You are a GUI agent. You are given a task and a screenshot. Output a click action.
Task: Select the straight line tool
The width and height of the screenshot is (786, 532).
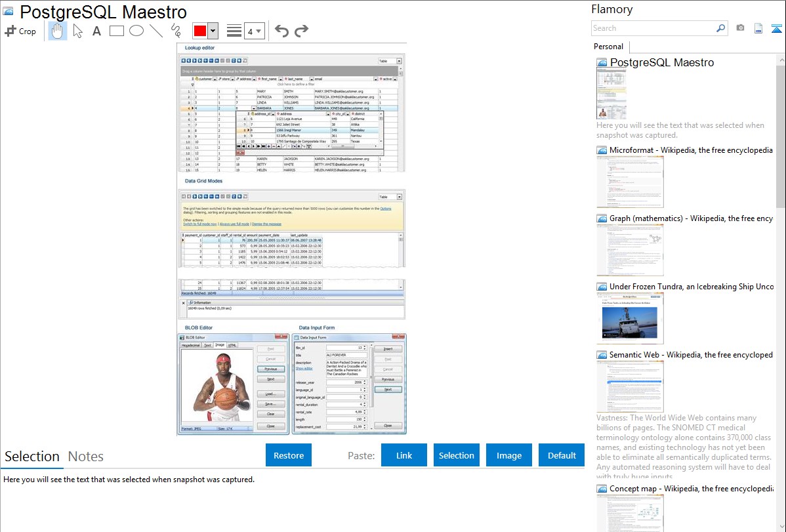pyautogui.click(x=156, y=31)
